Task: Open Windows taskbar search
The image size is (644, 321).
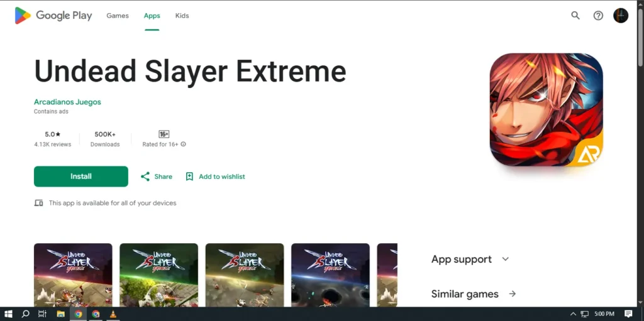Action: [x=25, y=314]
